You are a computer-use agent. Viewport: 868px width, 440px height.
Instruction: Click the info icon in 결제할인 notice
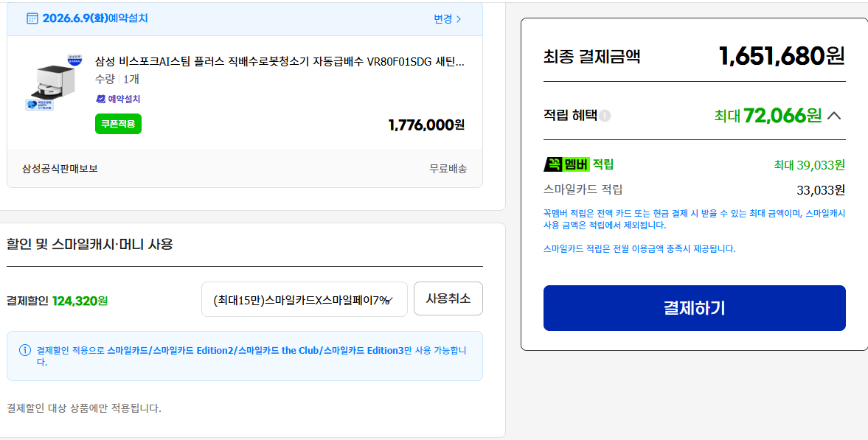click(x=25, y=350)
